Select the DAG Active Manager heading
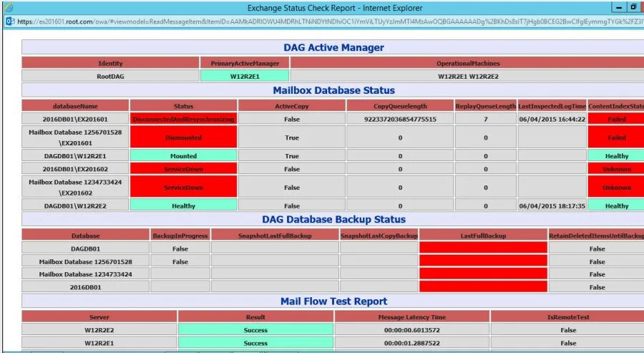This screenshot has height=353, width=644. (333, 47)
